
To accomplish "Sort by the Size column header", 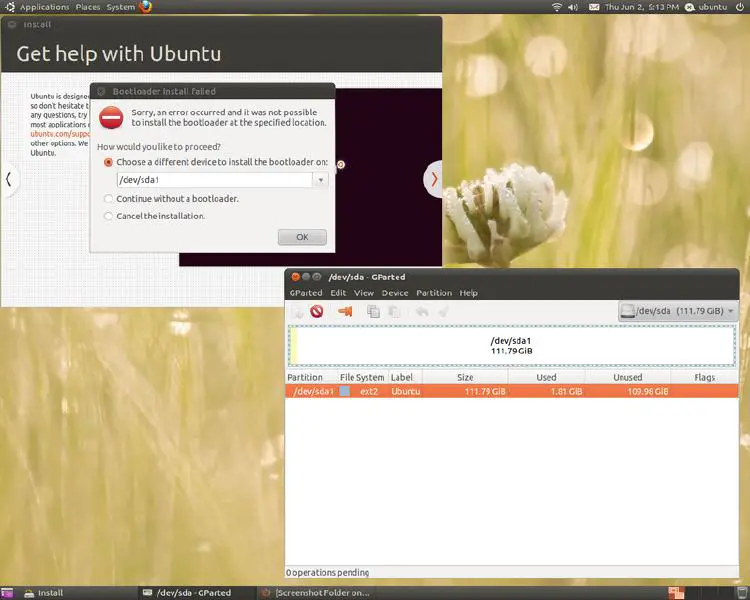I will [465, 377].
